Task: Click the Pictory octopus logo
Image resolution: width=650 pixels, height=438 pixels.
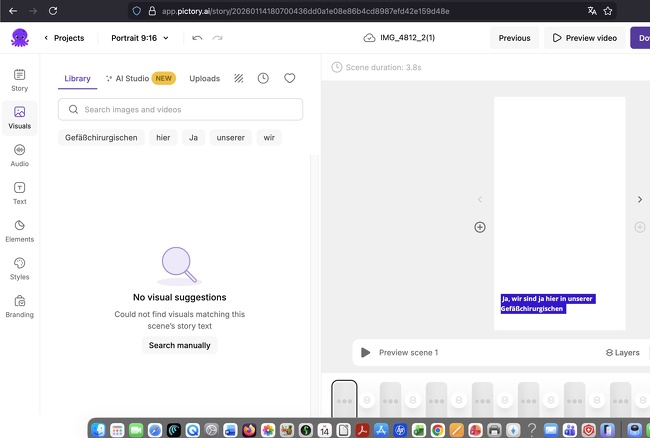Action: (20, 38)
